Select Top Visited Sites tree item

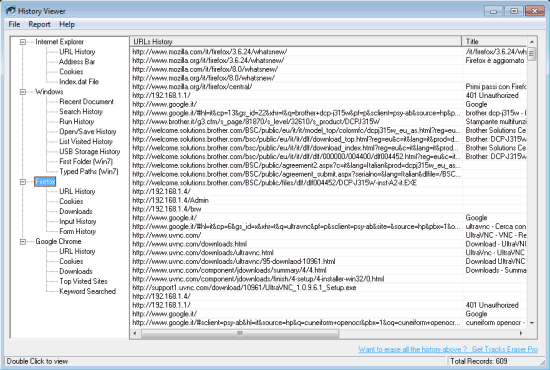tap(83, 281)
